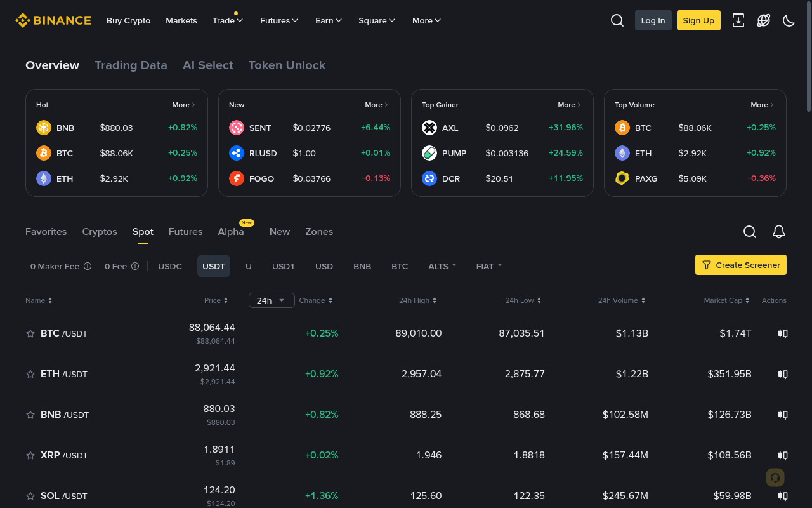Click the SOL/USDT pair name
The image size is (812, 508).
point(64,496)
